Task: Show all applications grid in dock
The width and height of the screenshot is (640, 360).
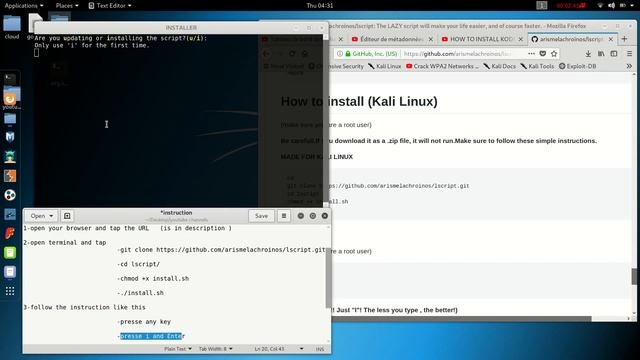Action: tap(10, 291)
